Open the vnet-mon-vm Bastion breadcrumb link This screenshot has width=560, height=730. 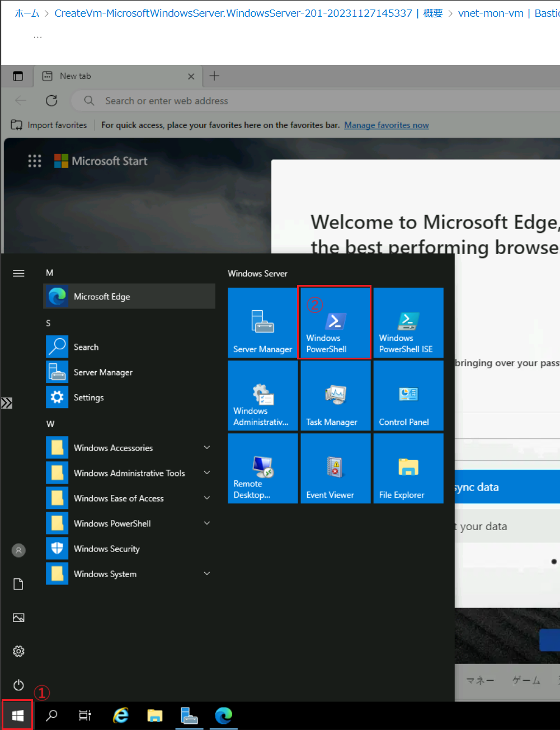click(x=509, y=13)
